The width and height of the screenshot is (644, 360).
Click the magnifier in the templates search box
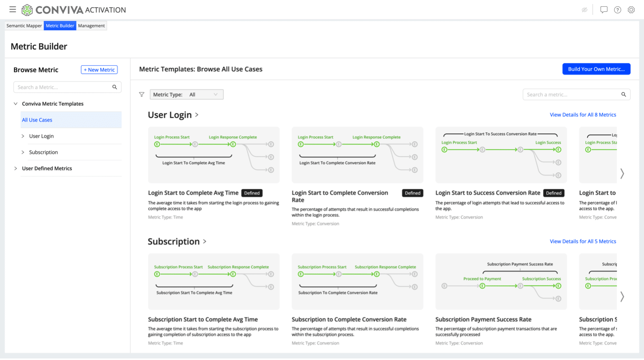click(x=624, y=94)
